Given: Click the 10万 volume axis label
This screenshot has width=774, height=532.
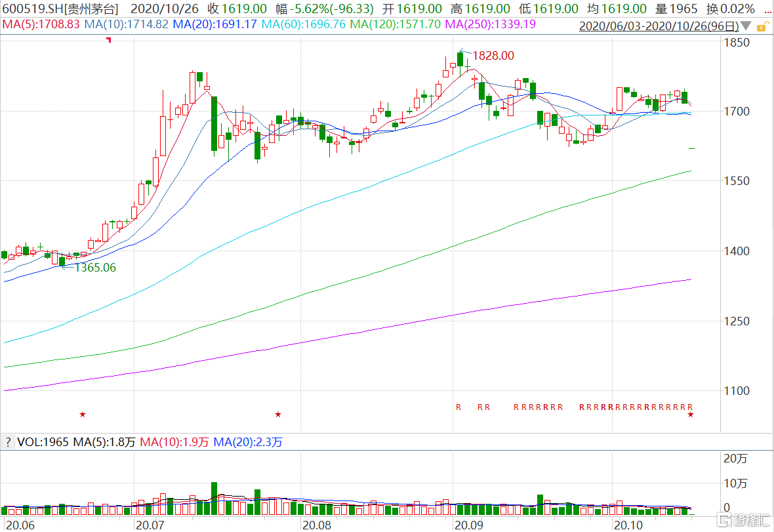Looking at the screenshot, I should pos(735,483).
